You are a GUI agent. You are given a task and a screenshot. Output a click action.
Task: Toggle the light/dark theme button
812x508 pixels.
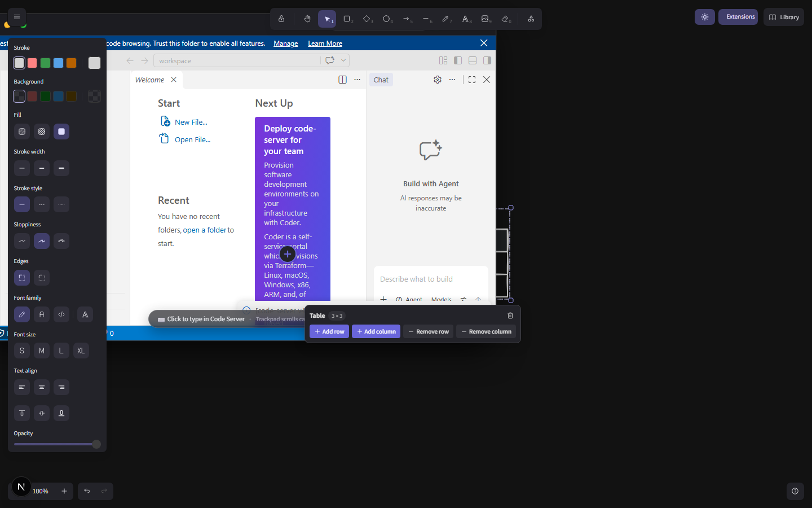tap(705, 17)
